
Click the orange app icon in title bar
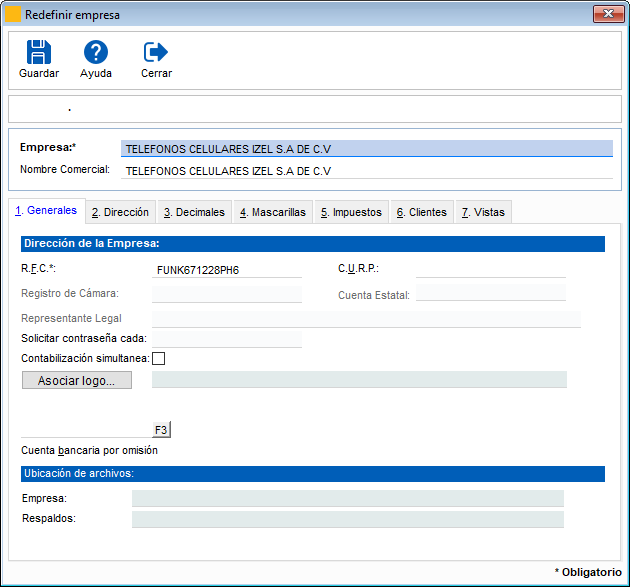coord(13,14)
